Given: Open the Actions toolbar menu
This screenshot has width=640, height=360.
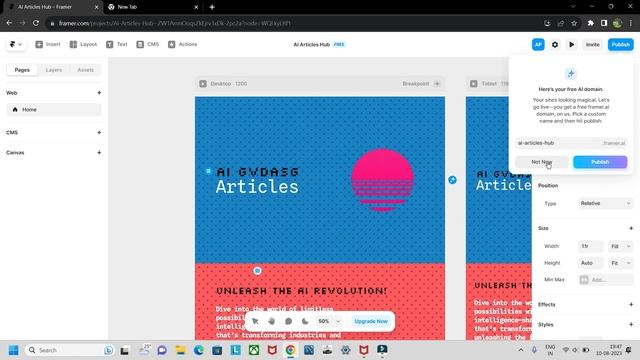Looking at the screenshot, I should click(182, 44).
